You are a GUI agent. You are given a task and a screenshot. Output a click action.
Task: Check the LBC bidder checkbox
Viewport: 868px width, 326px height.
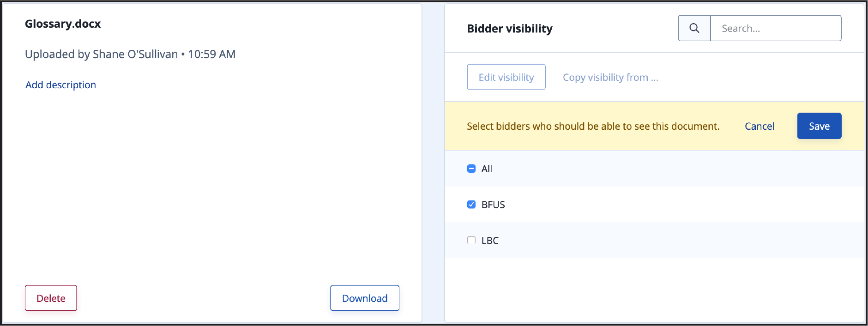click(x=471, y=240)
